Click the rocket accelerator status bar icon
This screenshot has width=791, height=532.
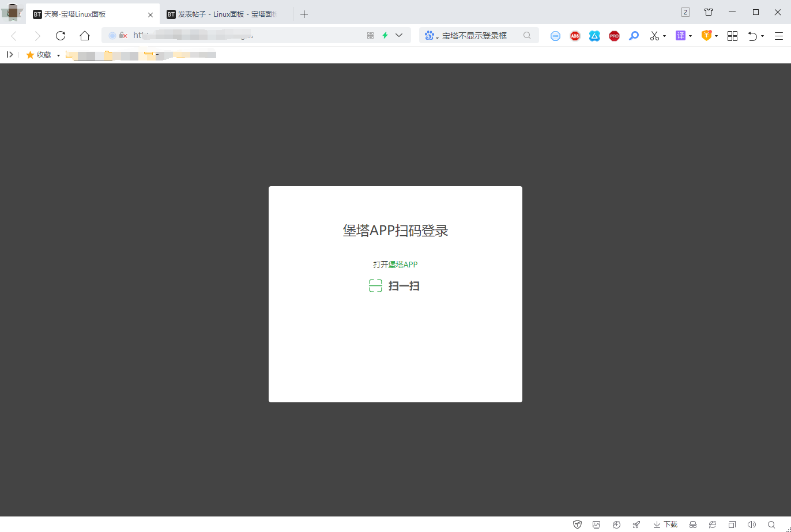[x=636, y=525]
